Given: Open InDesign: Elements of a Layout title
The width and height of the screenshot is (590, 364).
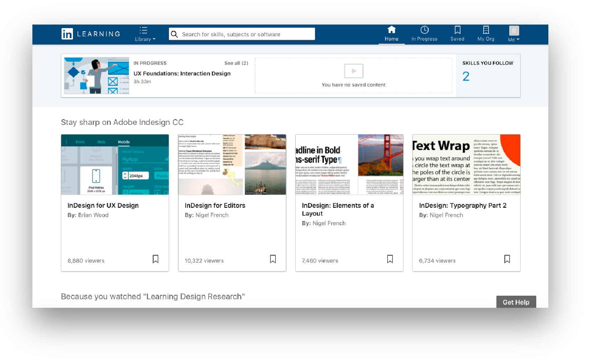Looking at the screenshot, I should 338,209.
